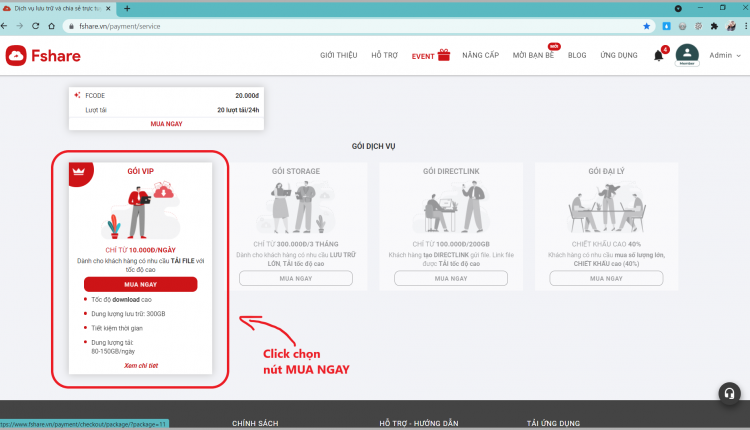This screenshot has height=430, width=750.
Task: Click 'Dung lượng lưu trữ: 300GB' bullet
Action: (128, 314)
